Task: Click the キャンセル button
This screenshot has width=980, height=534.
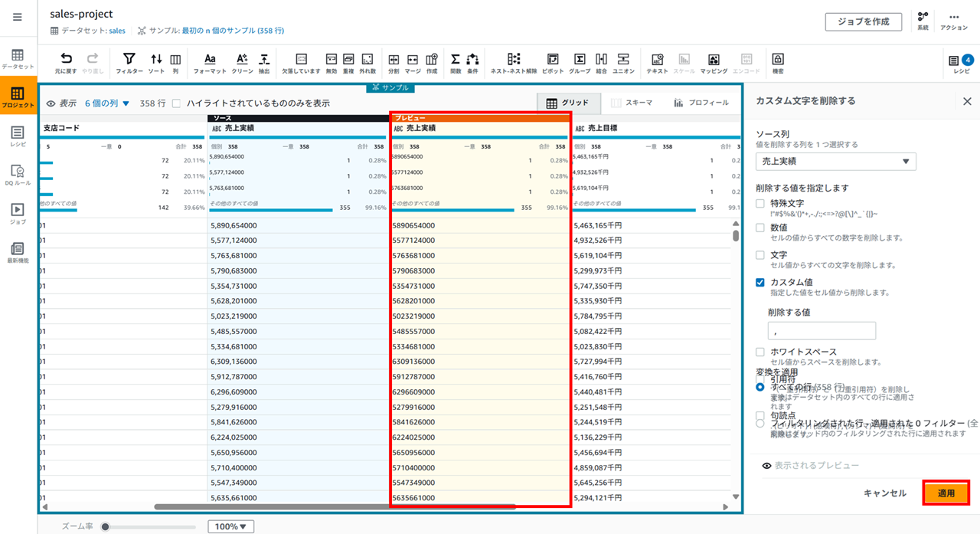Action: click(x=885, y=493)
